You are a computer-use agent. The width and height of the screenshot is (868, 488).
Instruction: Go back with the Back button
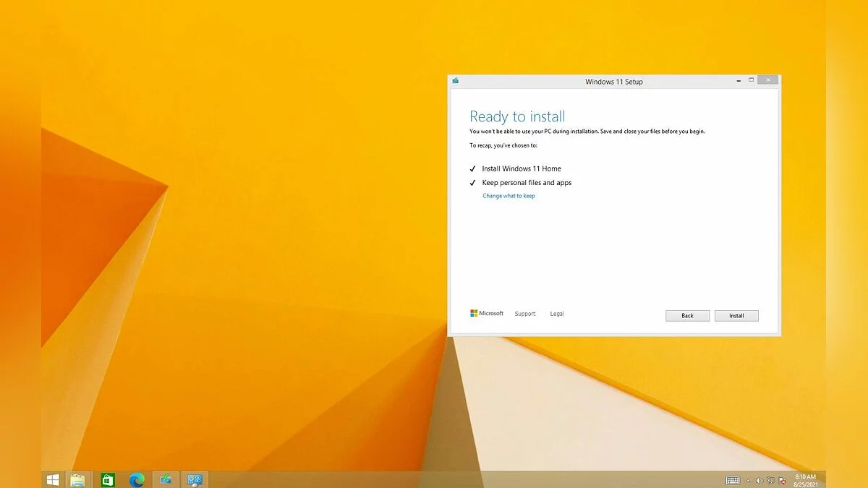(x=687, y=316)
